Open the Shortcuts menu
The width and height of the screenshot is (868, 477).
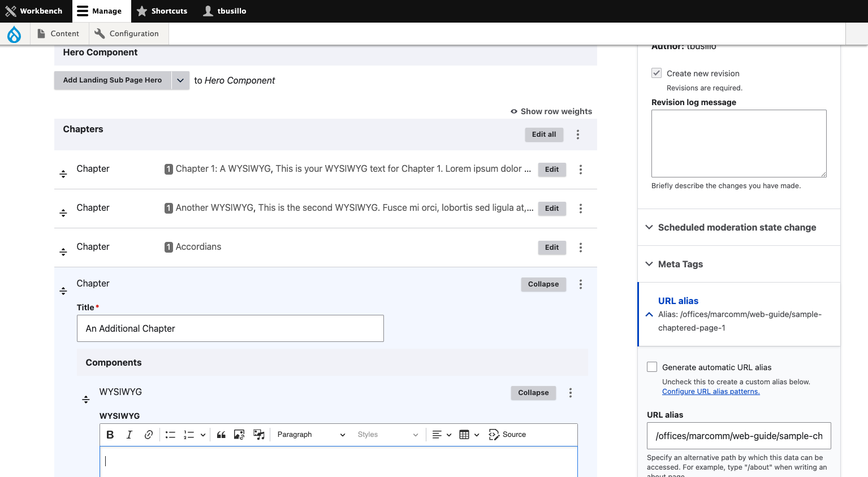[162, 11]
